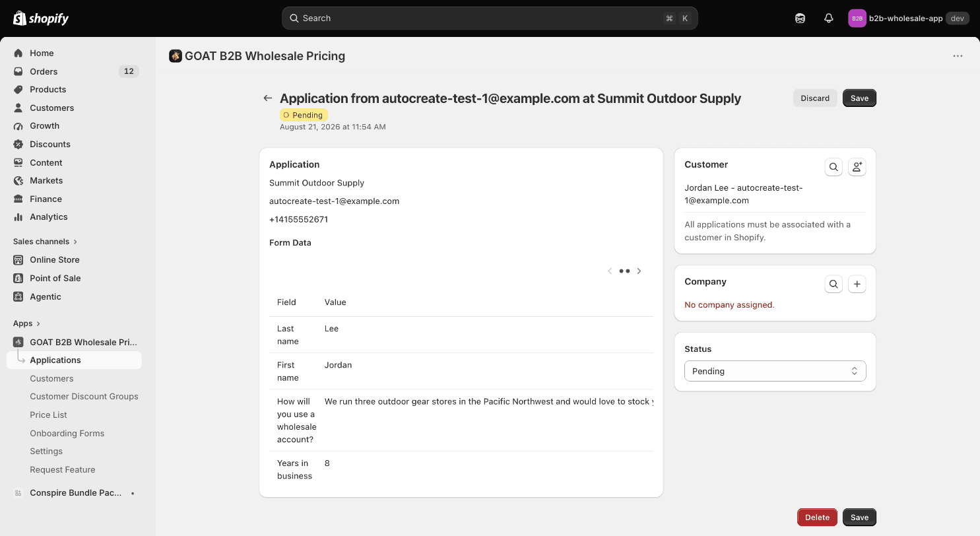Click the Home icon in sidebar
Screen dimensions: 980x536
(x=18, y=53)
